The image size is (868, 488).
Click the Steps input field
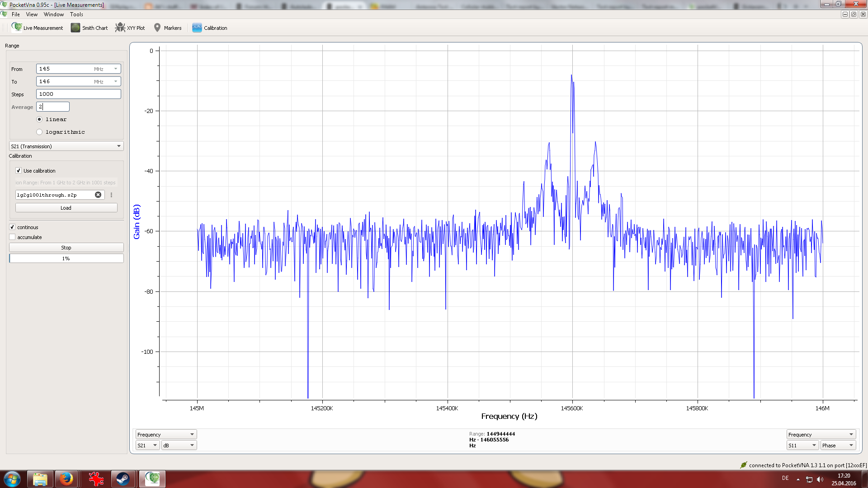click(x=78, y=94)
